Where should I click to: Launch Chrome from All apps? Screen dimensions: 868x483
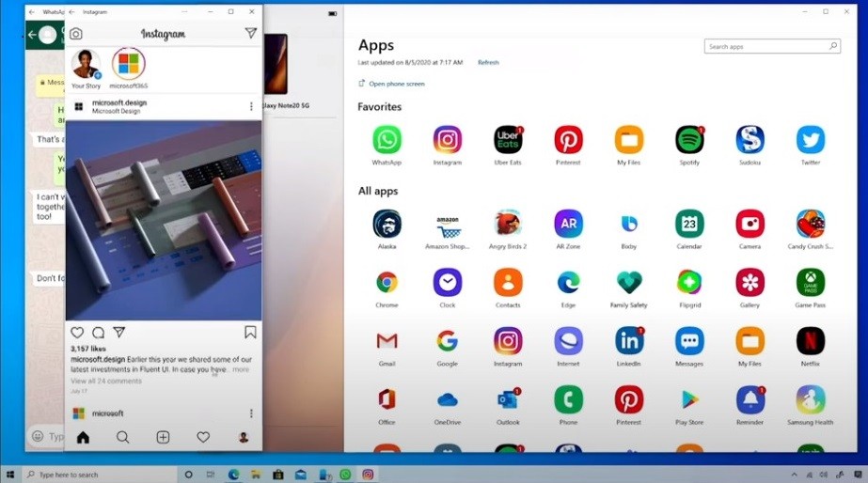387,283
